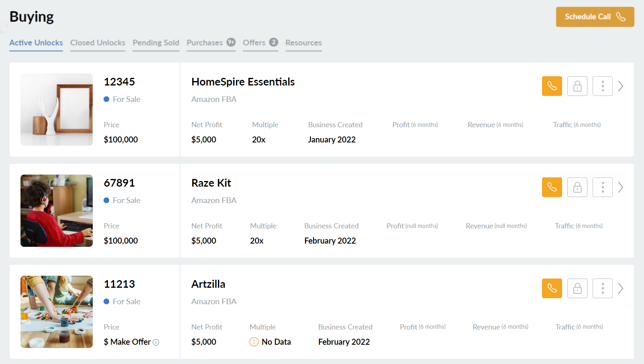Open three-dot menu for Raze Kit

point(602,187)
